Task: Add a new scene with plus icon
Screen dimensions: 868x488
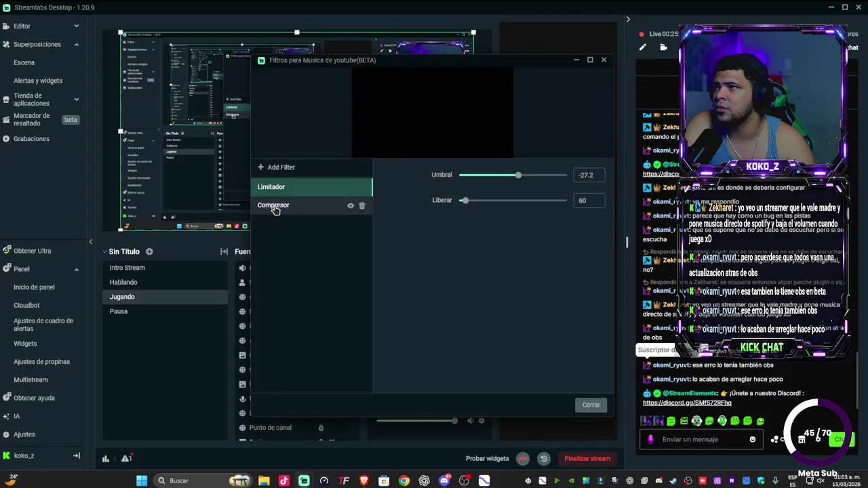Action: 149,251
